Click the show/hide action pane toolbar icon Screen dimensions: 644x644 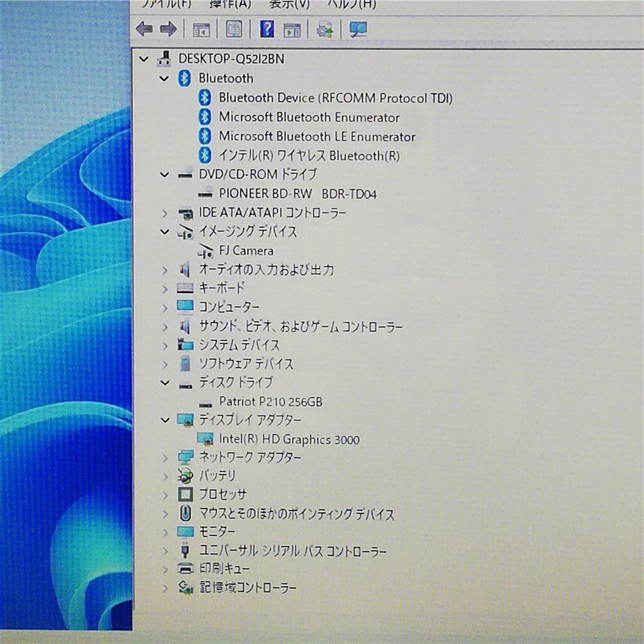292,30
